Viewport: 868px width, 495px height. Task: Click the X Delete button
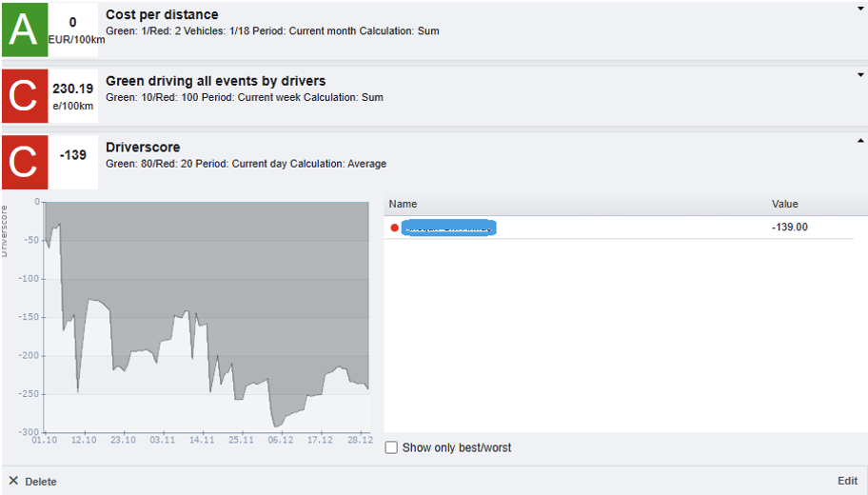point(32,481)
